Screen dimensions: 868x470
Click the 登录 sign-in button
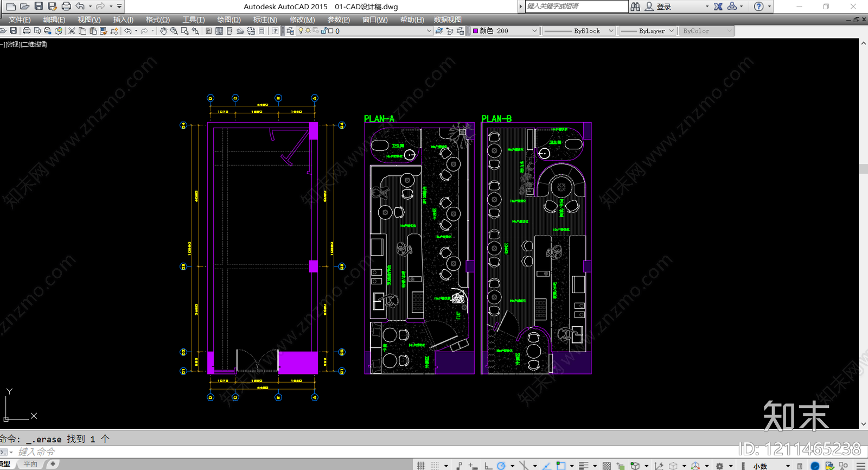click(664, 7)
